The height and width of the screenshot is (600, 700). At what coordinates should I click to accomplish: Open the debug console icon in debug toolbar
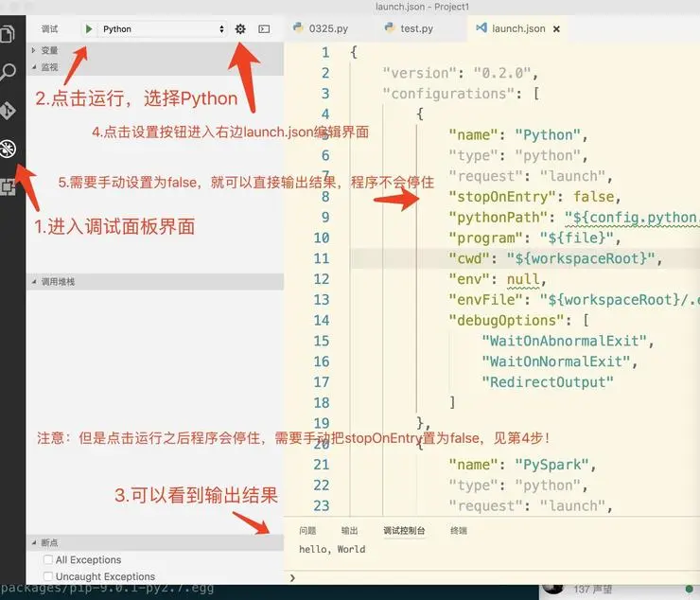[x=264, y=29]
